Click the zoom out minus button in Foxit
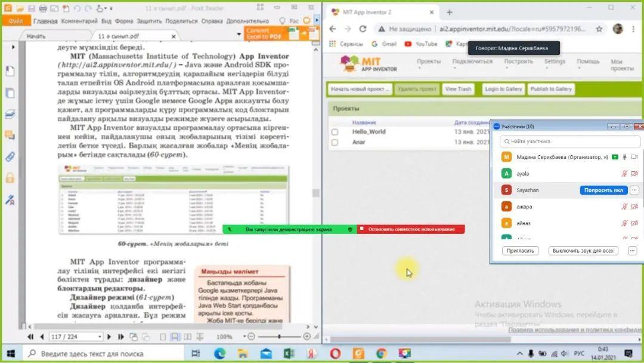The height and width of the screenshot is (363, 644). pyautogui.click(x=252, y=337)
